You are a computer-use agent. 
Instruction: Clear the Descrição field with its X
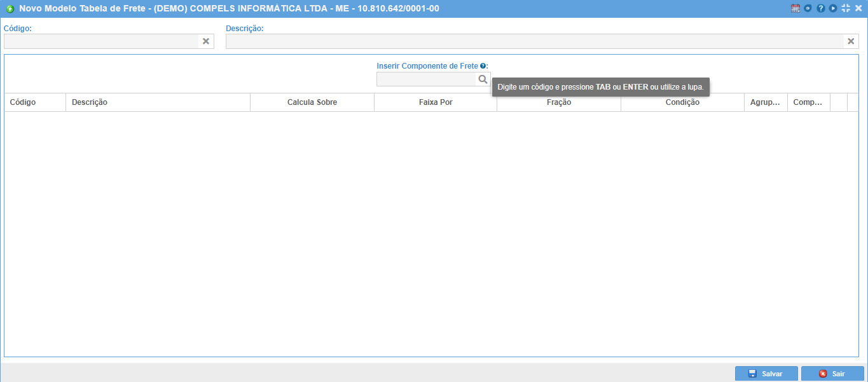[851, 41]
